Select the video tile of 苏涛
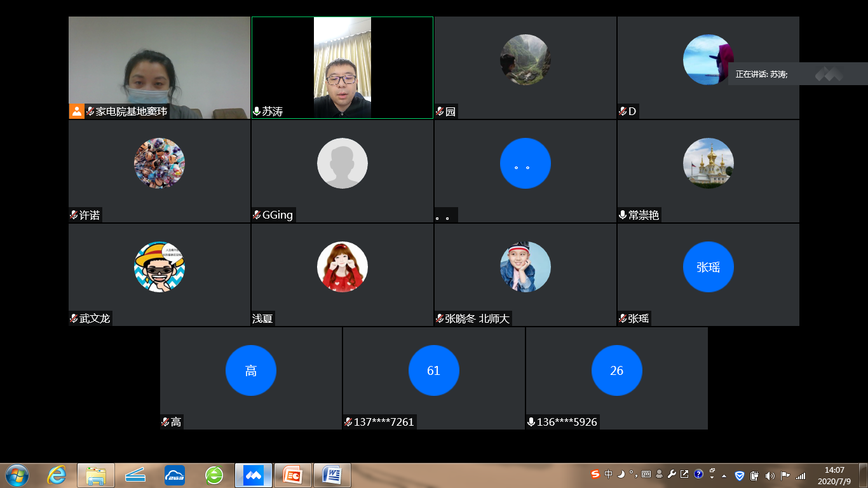This screenshot has width=868, height=488. pyautogui.click(x=342, y=67)
